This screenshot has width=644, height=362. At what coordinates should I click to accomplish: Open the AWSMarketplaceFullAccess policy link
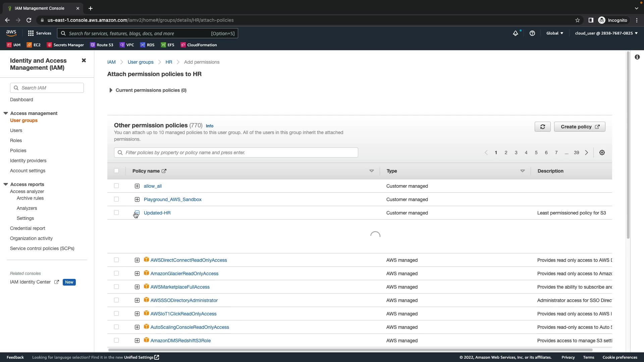pos(180,287)
